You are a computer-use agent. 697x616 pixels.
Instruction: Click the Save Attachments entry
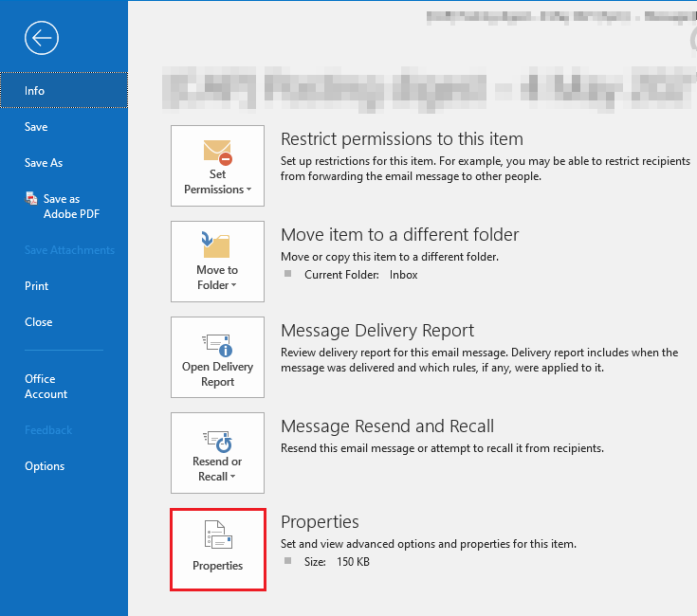[69, 250]
